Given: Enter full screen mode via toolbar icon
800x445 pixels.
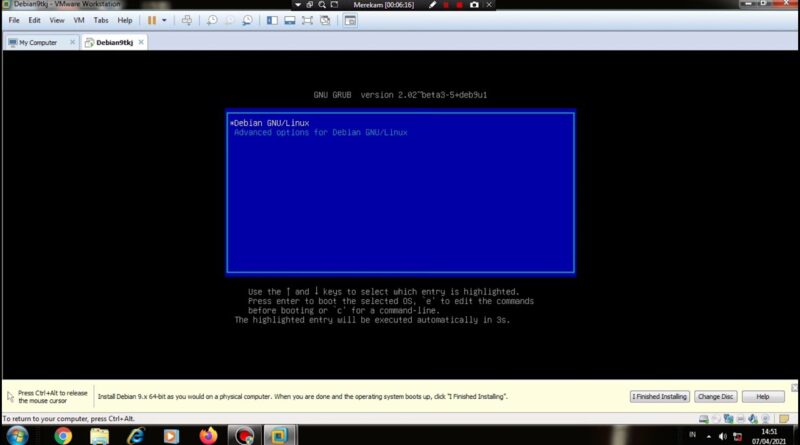Looking at the screenshot, I should point(307,20).
